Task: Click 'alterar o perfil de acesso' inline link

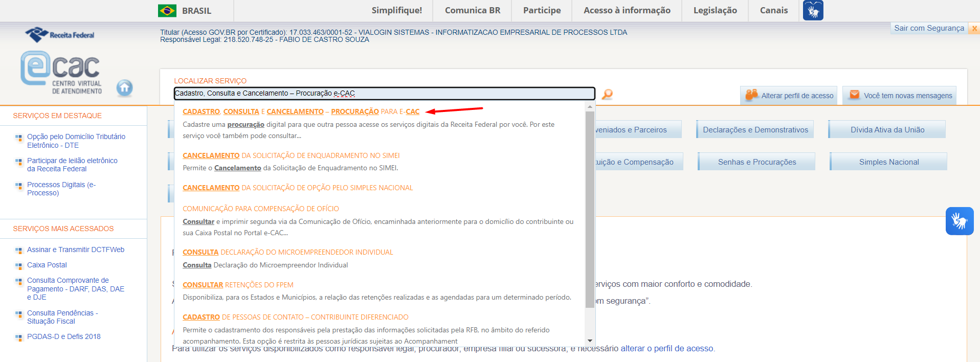Action: click(x=667, y=349)
